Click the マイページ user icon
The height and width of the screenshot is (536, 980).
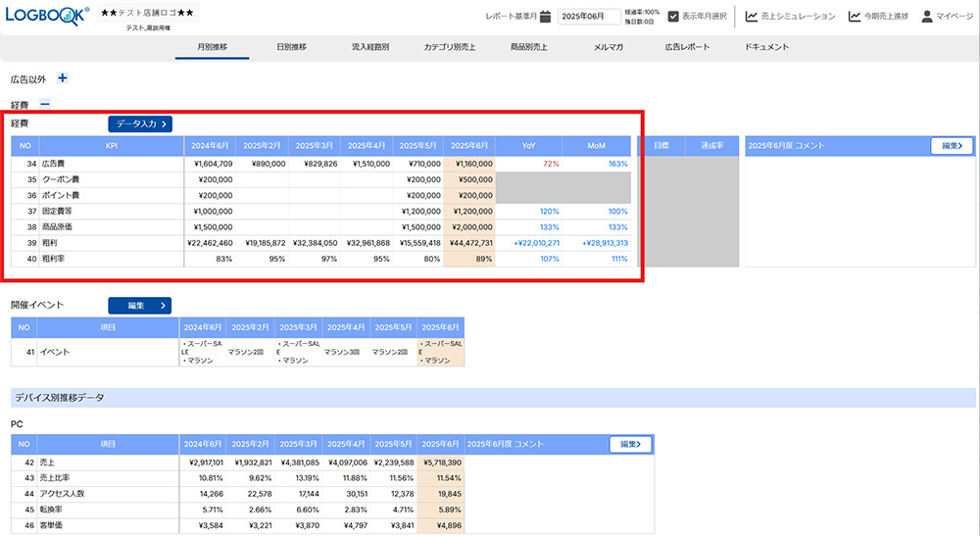click(926, 17)
